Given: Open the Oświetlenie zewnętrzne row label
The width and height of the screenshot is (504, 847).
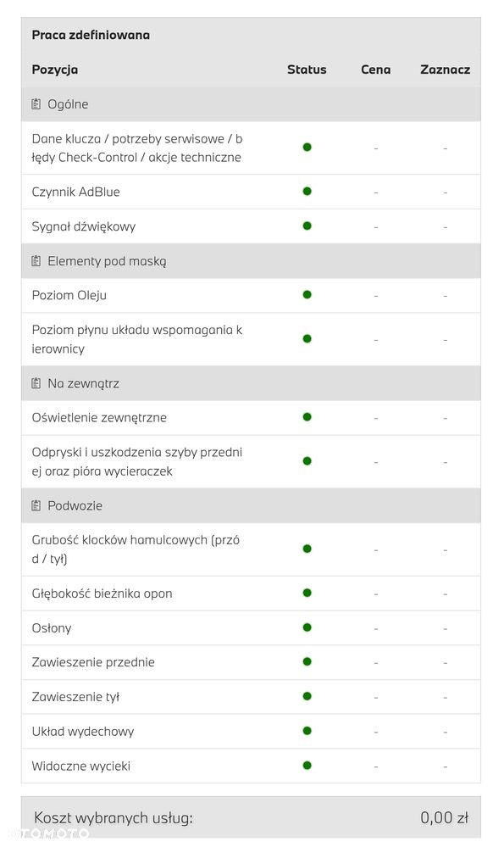Looking at the screenshot, I should [x=99, y=417].
